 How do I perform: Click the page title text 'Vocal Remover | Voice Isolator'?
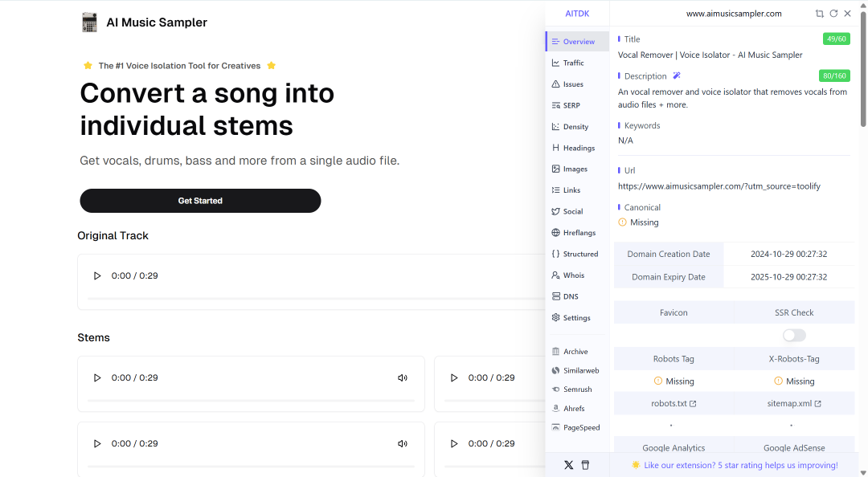[710, 55]
